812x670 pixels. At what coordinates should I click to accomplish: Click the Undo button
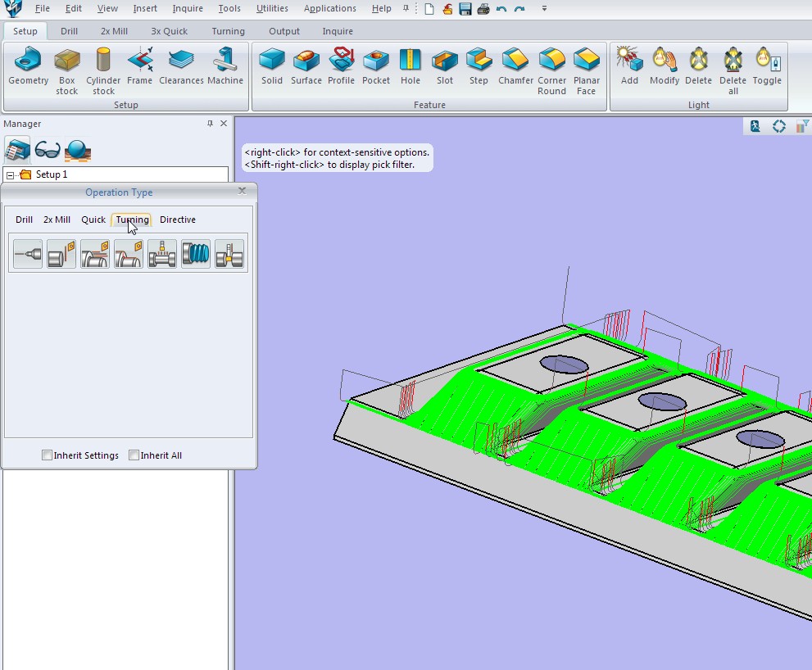pos(501,9)
